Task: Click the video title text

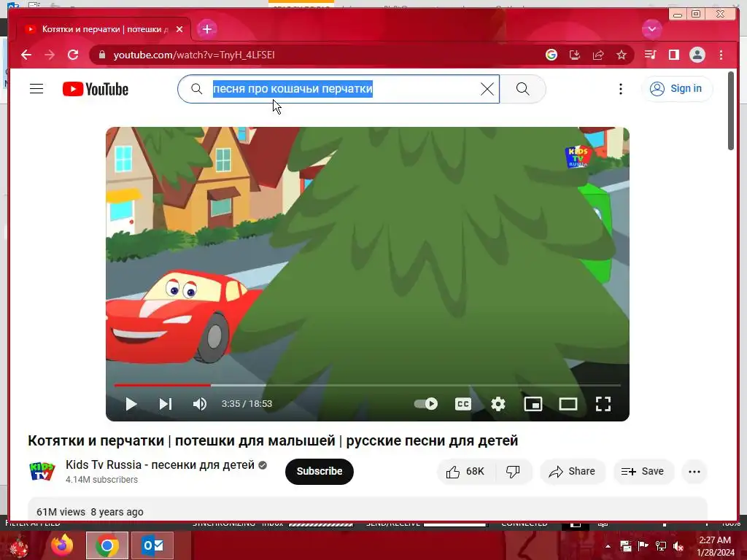Action: coord(273,440)
